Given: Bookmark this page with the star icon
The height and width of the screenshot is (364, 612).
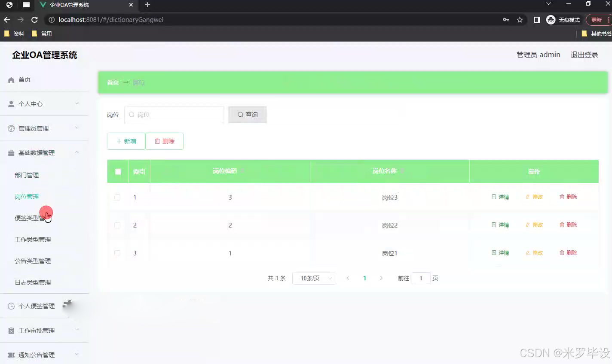Looking at the screenshot, I should tap(520, 20).
